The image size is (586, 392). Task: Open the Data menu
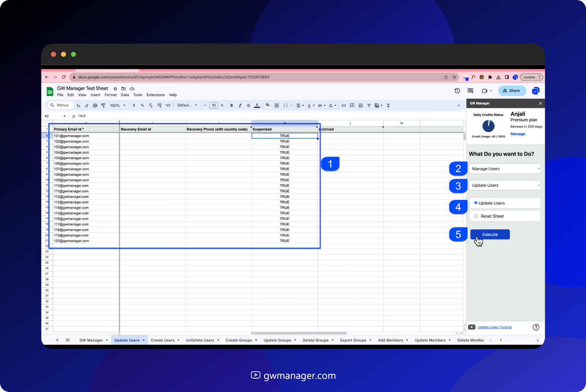(x=125, y=95)
